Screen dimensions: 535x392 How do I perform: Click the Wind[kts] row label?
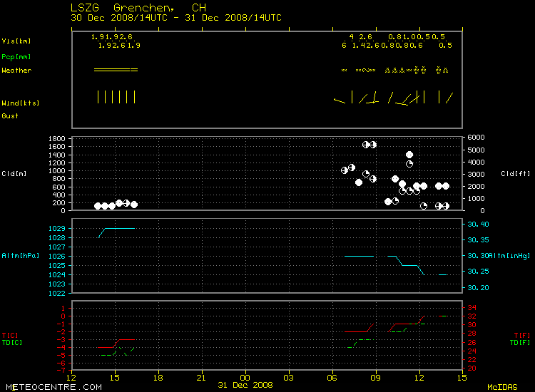point(20,103)
